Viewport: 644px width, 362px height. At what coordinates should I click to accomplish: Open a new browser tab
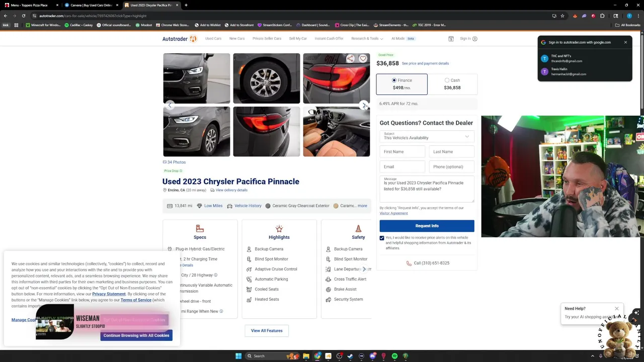(186, 5)
